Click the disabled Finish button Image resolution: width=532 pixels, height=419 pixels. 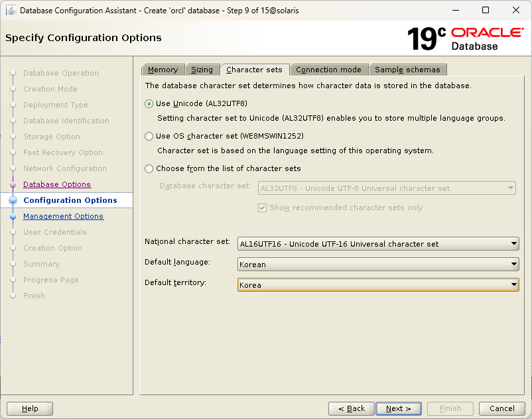(x=450, y=408)
